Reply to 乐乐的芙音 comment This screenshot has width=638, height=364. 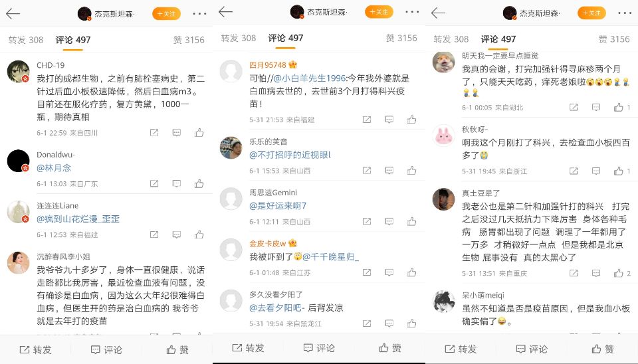pos(389,171)
